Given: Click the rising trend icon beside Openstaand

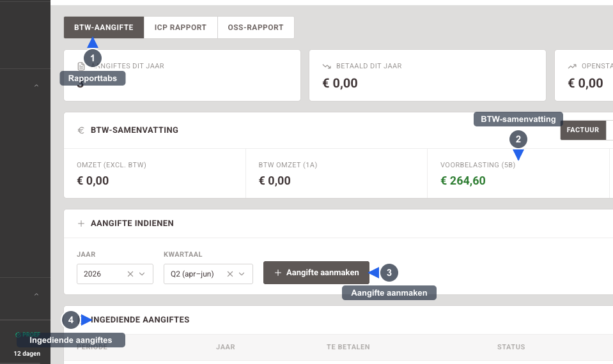Looking at the screenshot, I should 572,66.
